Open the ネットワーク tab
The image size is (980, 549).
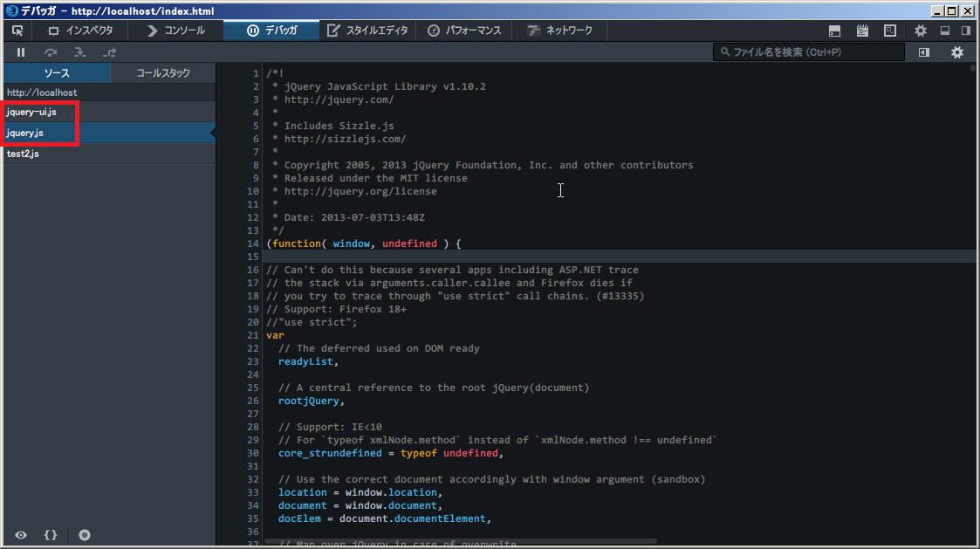[x=559, y=31]
